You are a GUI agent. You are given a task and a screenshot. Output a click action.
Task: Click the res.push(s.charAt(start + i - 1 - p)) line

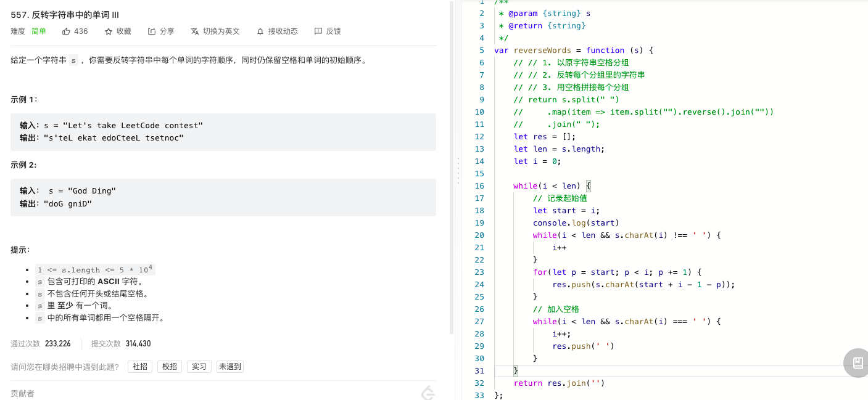644,284
